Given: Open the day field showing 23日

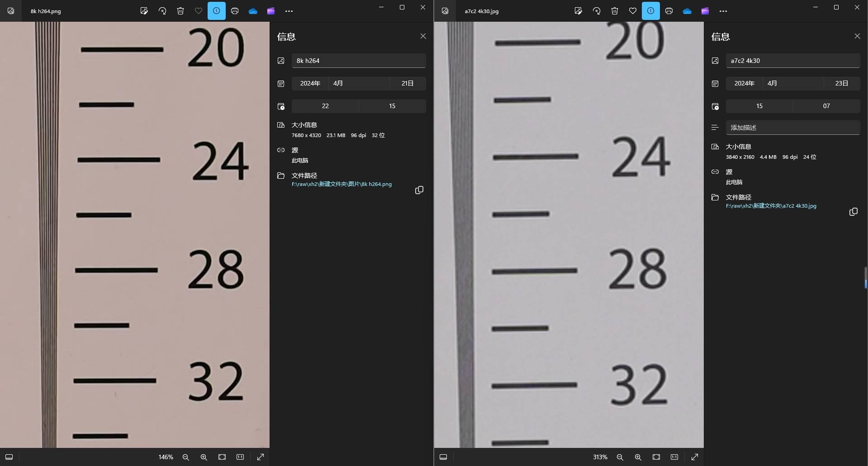Looking at the screenshot, I should coord(841,83).
